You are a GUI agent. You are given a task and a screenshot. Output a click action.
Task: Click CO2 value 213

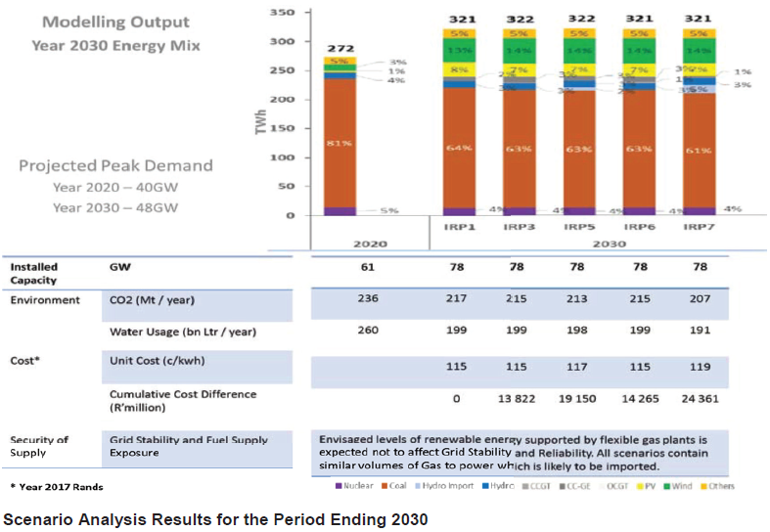577,299
